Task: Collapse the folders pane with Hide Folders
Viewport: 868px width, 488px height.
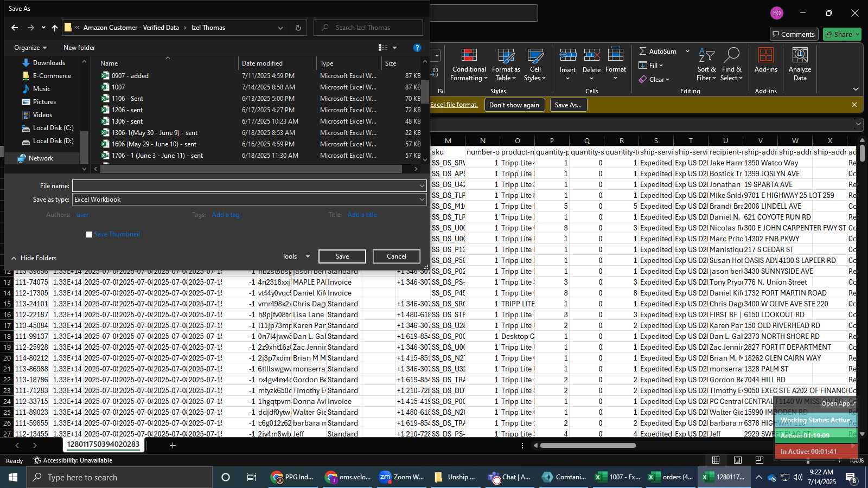Action: [34, 258]
